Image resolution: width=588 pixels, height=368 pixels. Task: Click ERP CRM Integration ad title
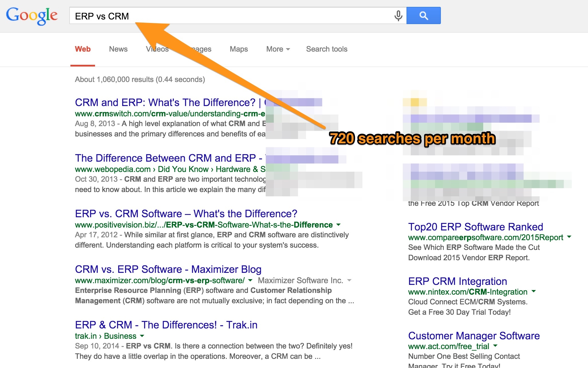457,281
